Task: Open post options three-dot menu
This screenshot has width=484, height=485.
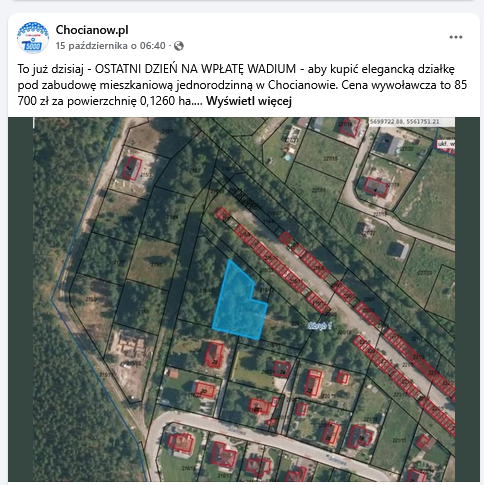Action: pyautogui.click(x=456, y=37)
